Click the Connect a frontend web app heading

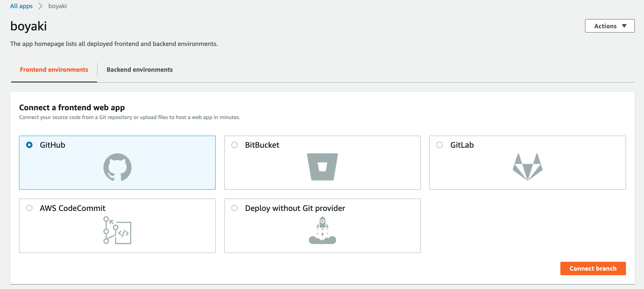tap(72, 107)
